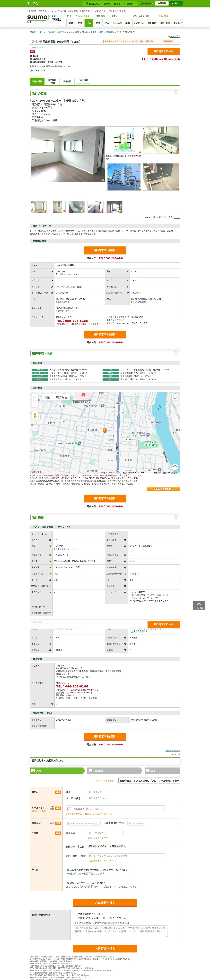Open the building exterior photo thumbnail
210x980 pixels.
click(x=123, y=177)
